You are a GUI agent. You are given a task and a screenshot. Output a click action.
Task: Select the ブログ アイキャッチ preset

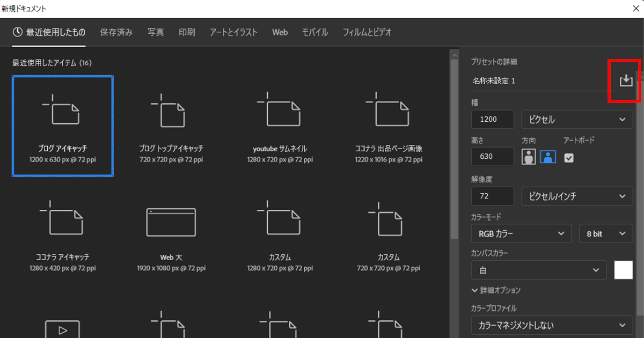[63, 126]
